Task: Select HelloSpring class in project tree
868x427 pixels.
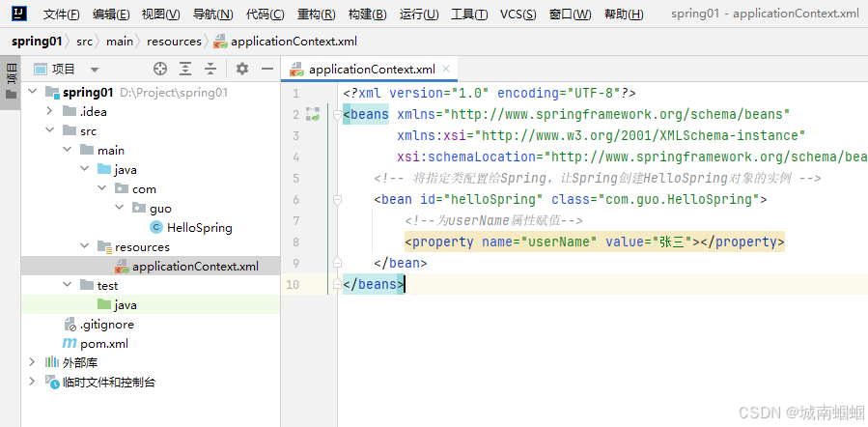Action: [199, 228]
